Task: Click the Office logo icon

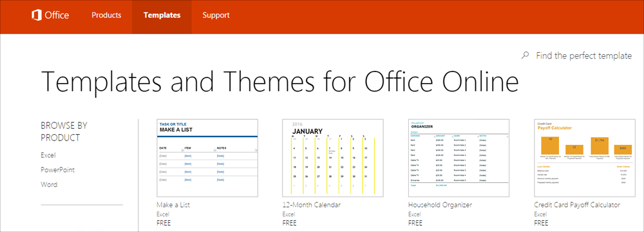Action: 37,15
